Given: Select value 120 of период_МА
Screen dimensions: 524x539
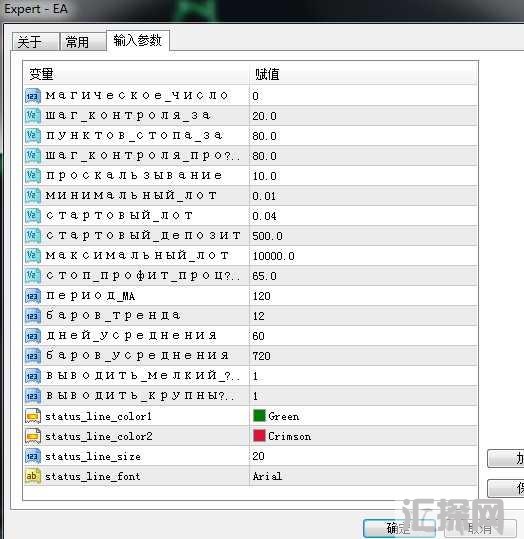Looking at the screenshot, I should tap(261, 296).
